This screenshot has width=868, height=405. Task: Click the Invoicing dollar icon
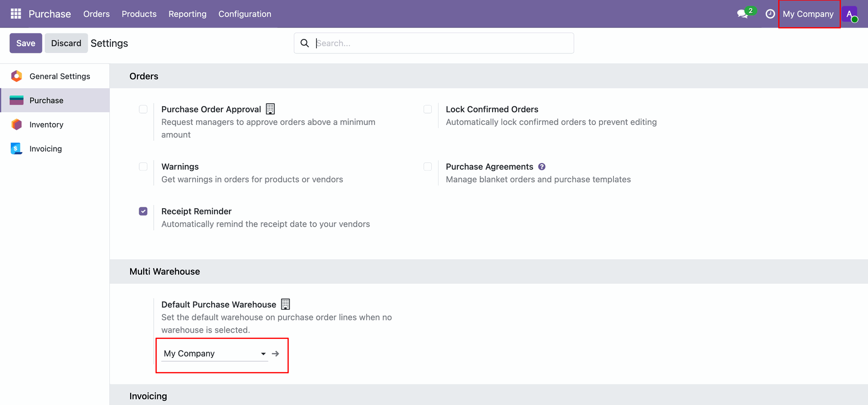coord(17,148)
